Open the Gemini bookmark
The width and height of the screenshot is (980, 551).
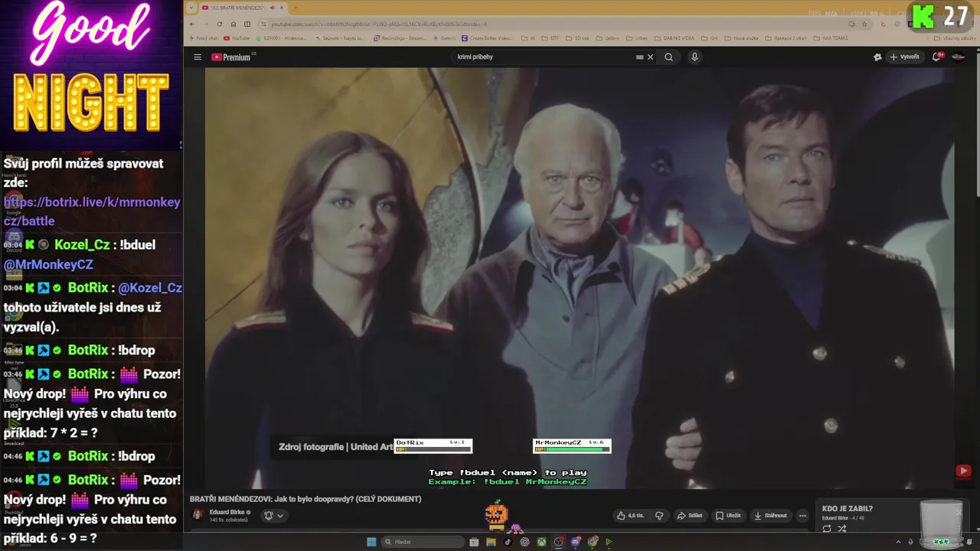(445, 37)
